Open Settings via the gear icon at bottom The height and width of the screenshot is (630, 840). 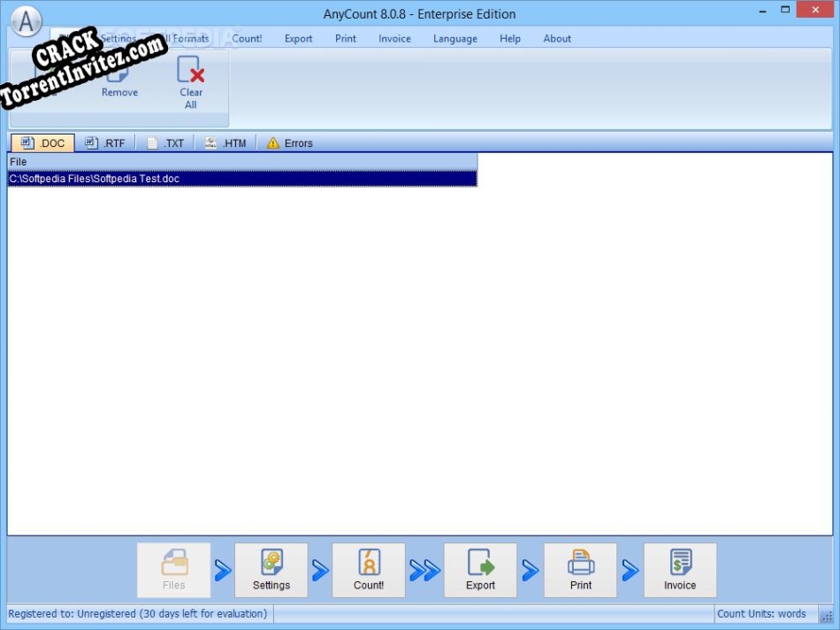point(271,570)
